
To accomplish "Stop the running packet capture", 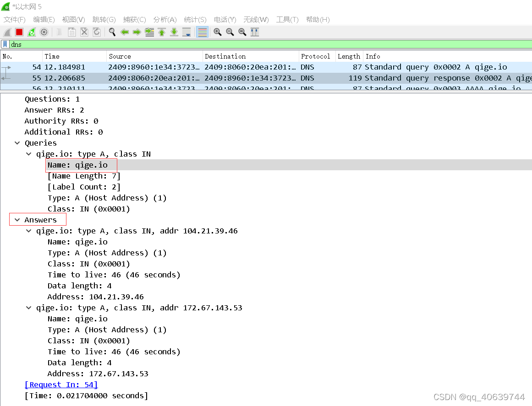I will 19,32.
